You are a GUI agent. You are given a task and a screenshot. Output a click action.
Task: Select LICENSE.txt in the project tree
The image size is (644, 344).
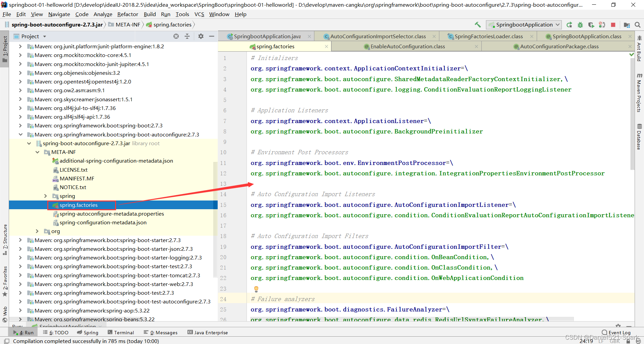(x=73, y=170)
